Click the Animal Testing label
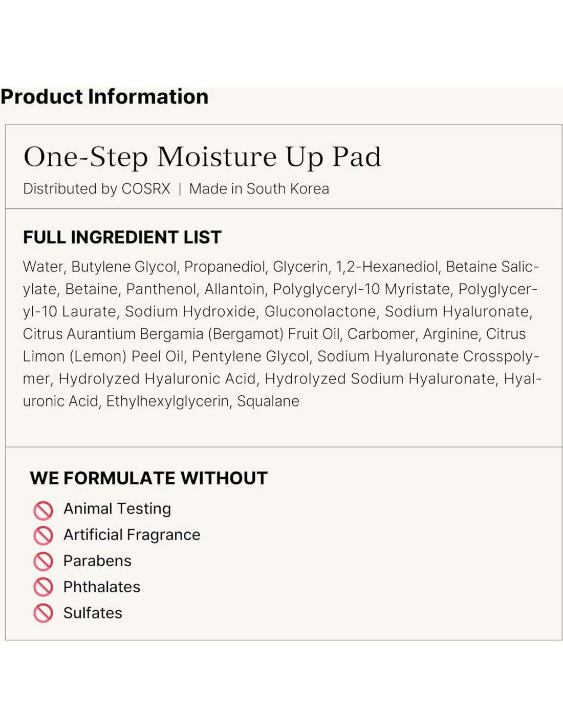563x728 pixels. tap(117, 509)
